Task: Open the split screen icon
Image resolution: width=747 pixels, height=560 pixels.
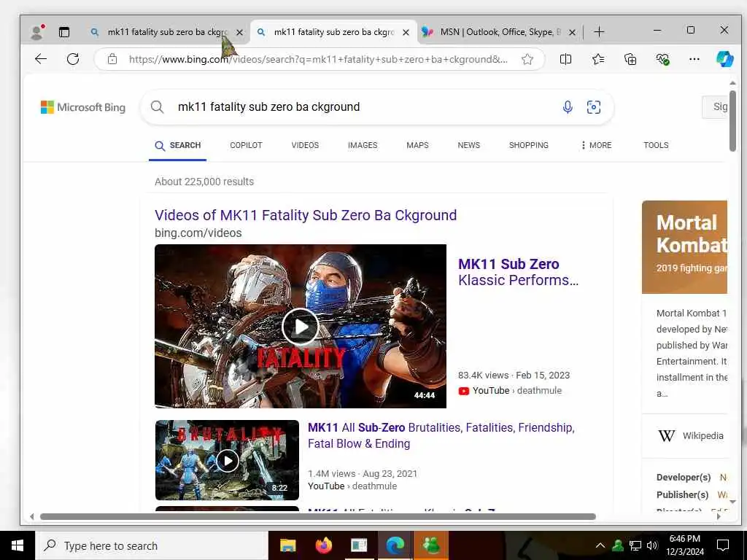Action: (565, 59)
